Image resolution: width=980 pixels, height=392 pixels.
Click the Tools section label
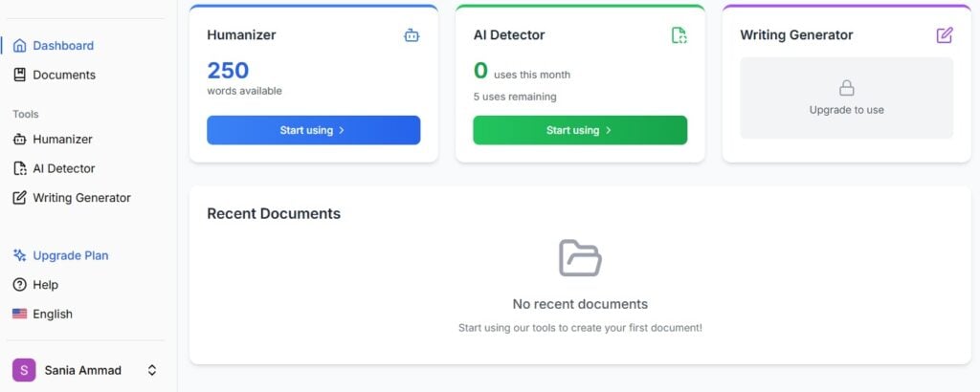click(x=26, y=114)
